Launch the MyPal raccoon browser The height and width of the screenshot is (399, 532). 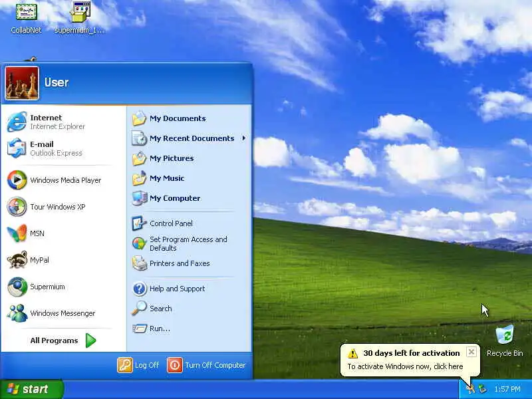(x=63, y=260)
